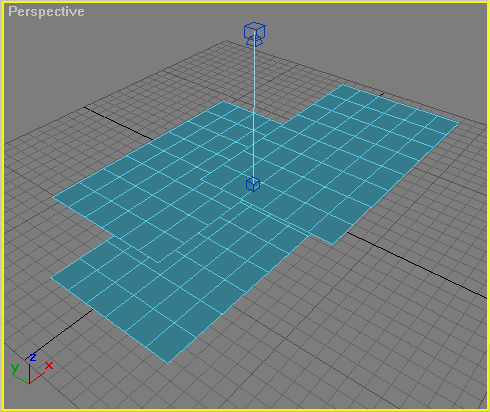Screen dimensions: 490x412
Task: Click the leftmost corner of the middle plane
Action: (53, 197)
